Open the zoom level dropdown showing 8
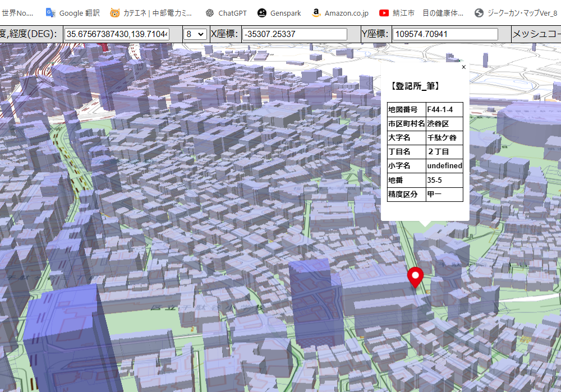 tap(195, 34)
